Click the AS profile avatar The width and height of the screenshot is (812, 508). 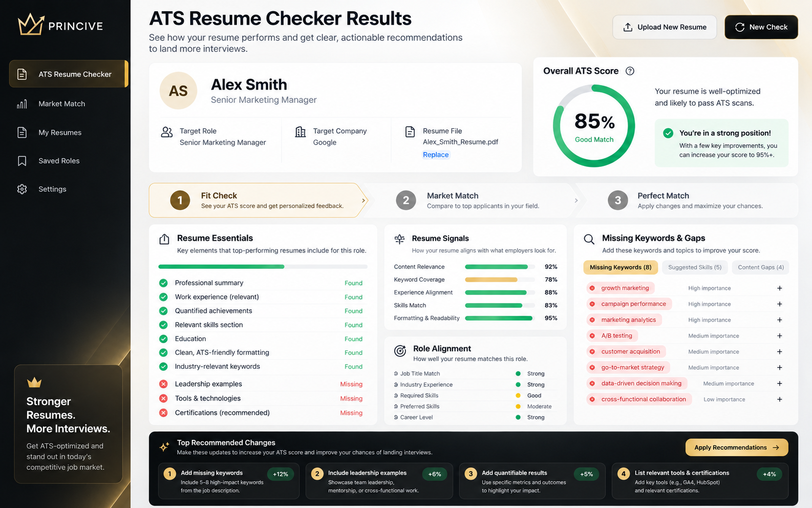point(178,91)
